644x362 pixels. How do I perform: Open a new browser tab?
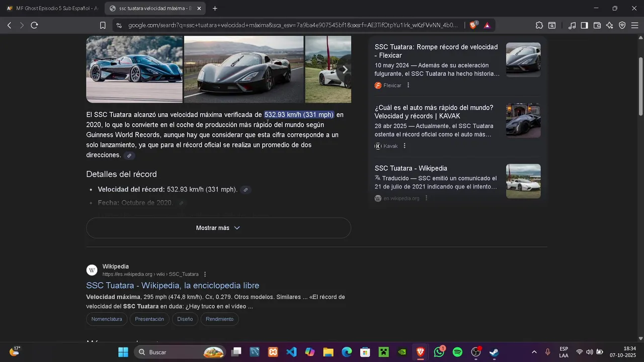(215, 9)
